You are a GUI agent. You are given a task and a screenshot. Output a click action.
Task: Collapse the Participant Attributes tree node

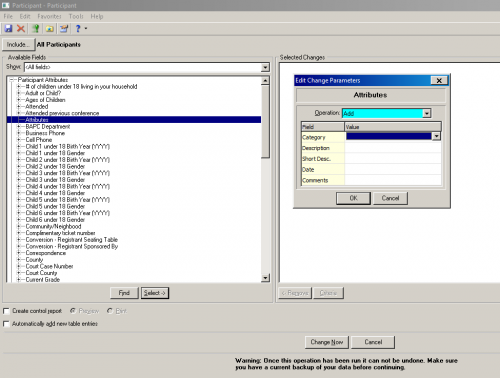pos(12,80)
